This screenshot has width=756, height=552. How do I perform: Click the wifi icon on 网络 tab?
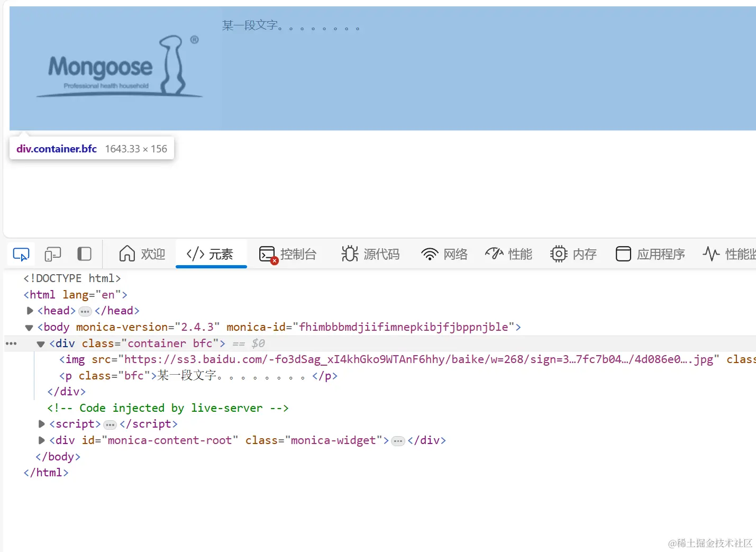pos(430,255)
